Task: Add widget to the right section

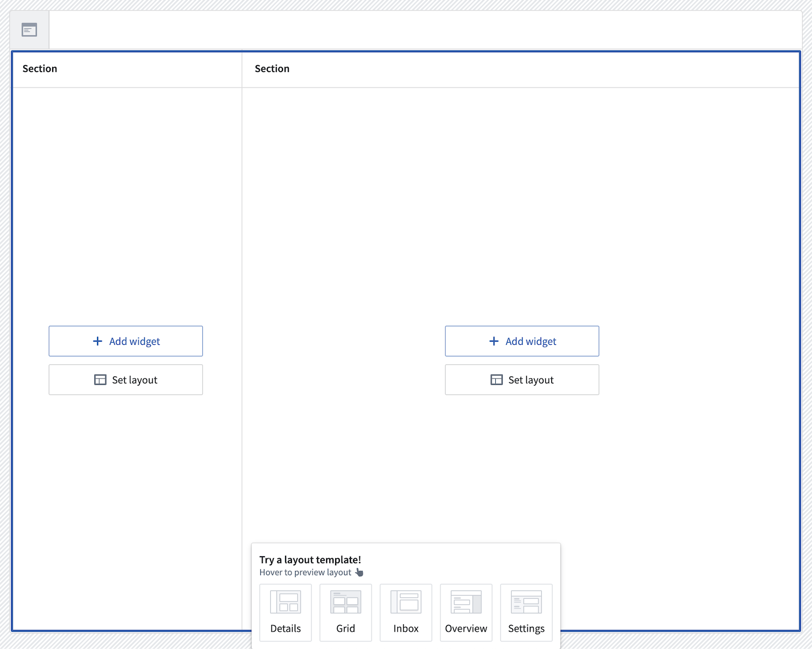Action: [522, 341]
